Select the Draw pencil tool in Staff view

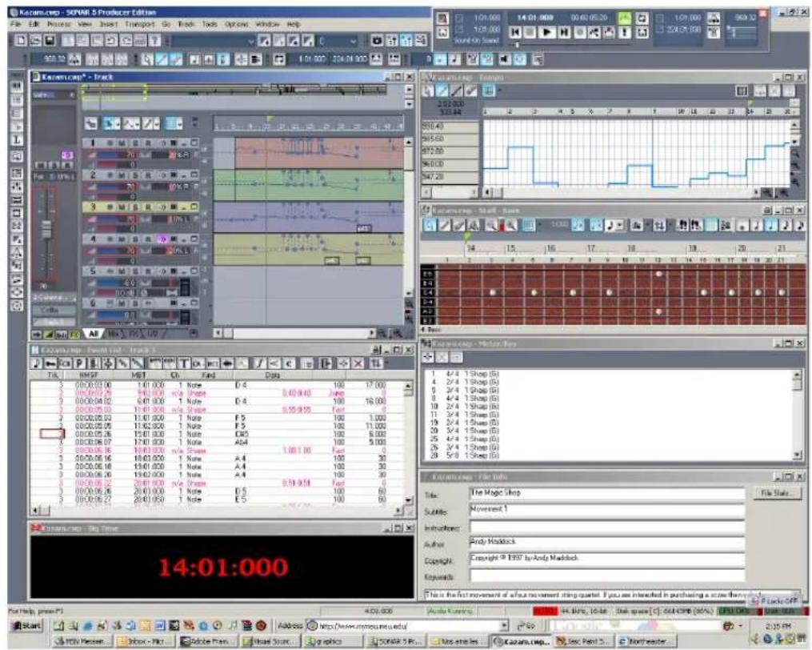(x=445, y=226)
